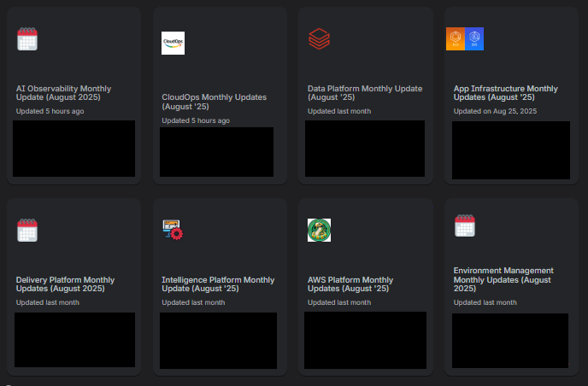Click 'Updated last month' under AWS Platform
588x386 pixels.
click(339, 302)
